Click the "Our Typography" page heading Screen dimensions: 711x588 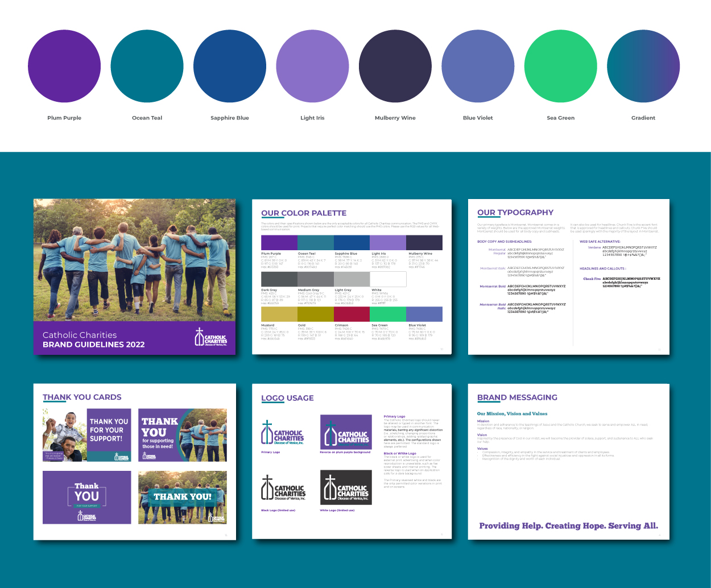(515, 213)
